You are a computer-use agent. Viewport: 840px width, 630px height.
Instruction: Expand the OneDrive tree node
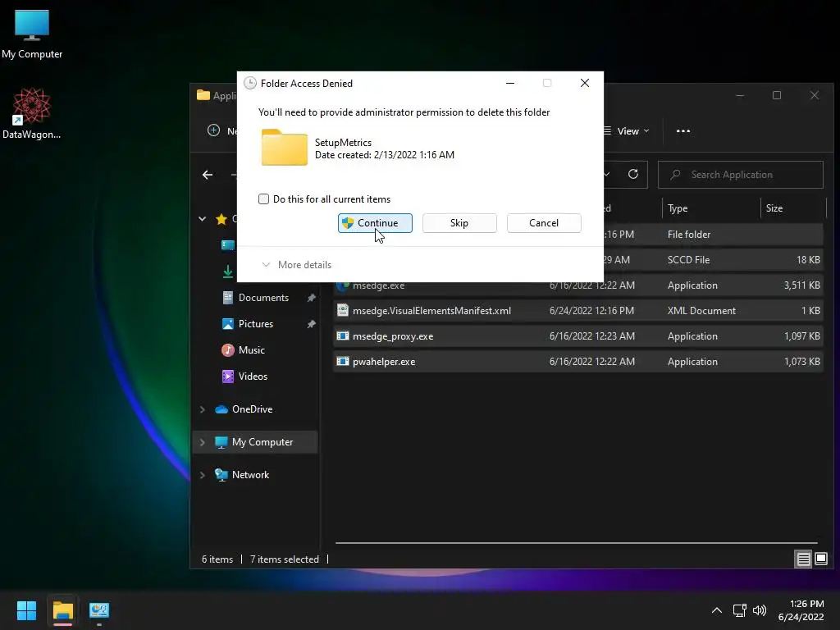pos(203,409)
